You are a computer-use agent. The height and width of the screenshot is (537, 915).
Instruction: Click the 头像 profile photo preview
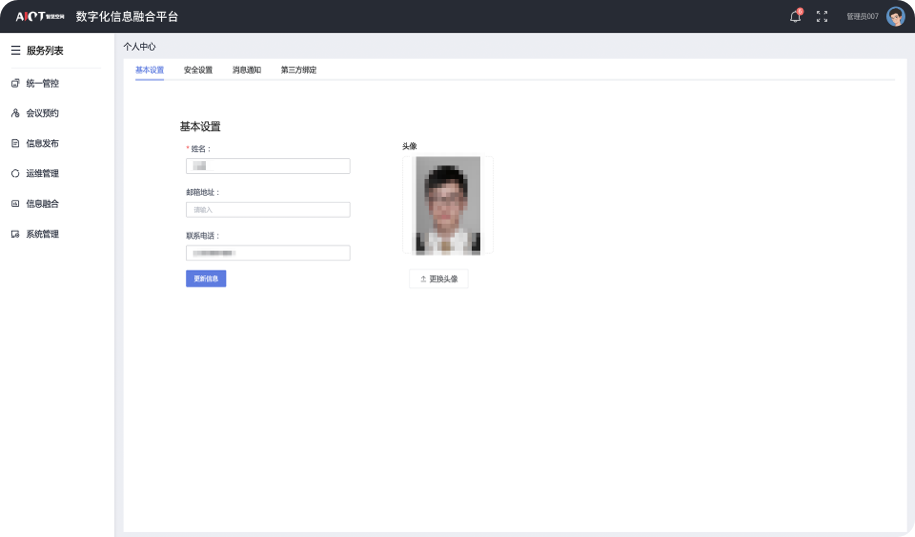point(447,204)
